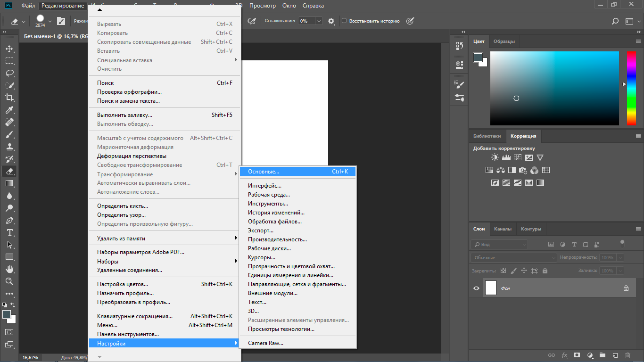Select the Quick Selection tool
This screenshot has height=362, width=644.
(x=9, y=85)
